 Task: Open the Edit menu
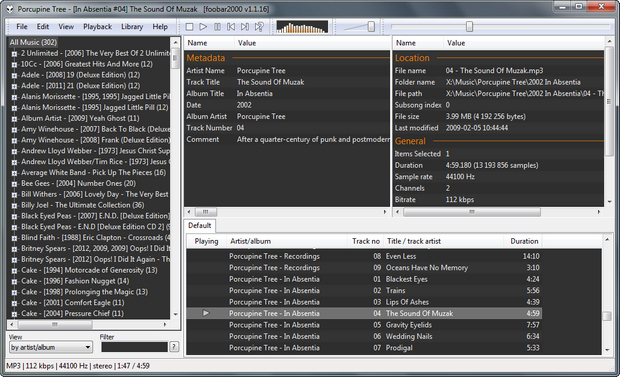coord(43,27)
